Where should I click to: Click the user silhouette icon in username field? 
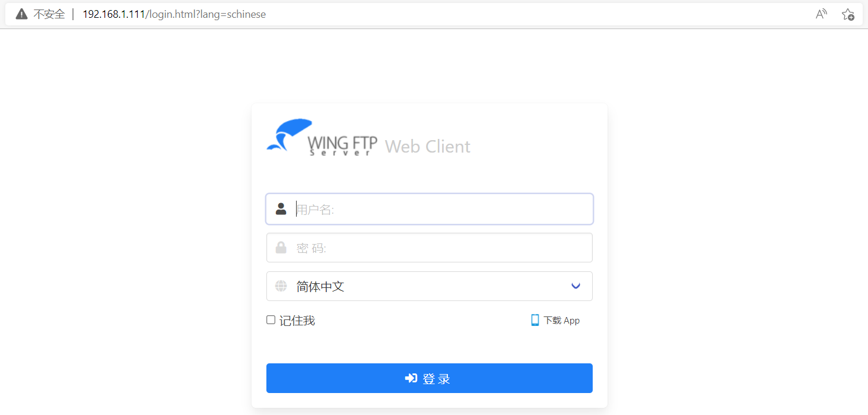(281, 209)
